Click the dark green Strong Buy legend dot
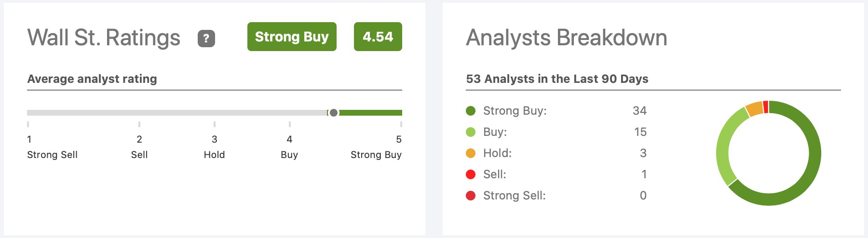The image size is (868, 238). (471, 111)
